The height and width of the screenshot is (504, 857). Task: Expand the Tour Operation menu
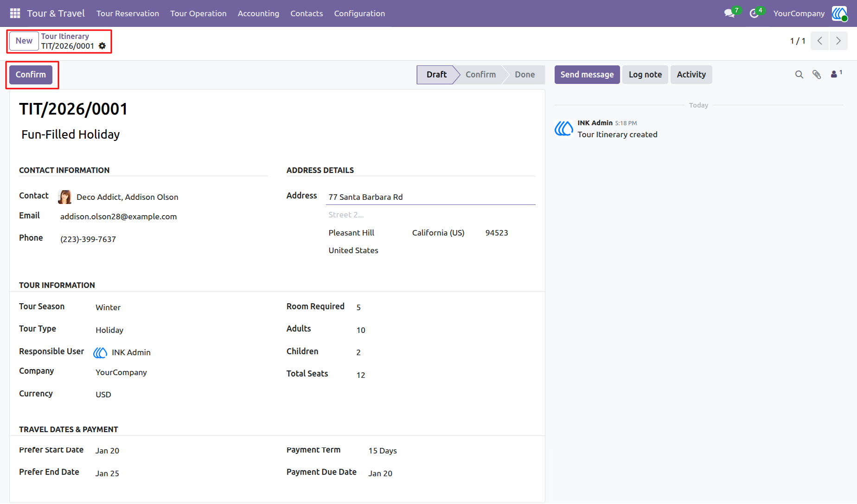pos(198,13)
